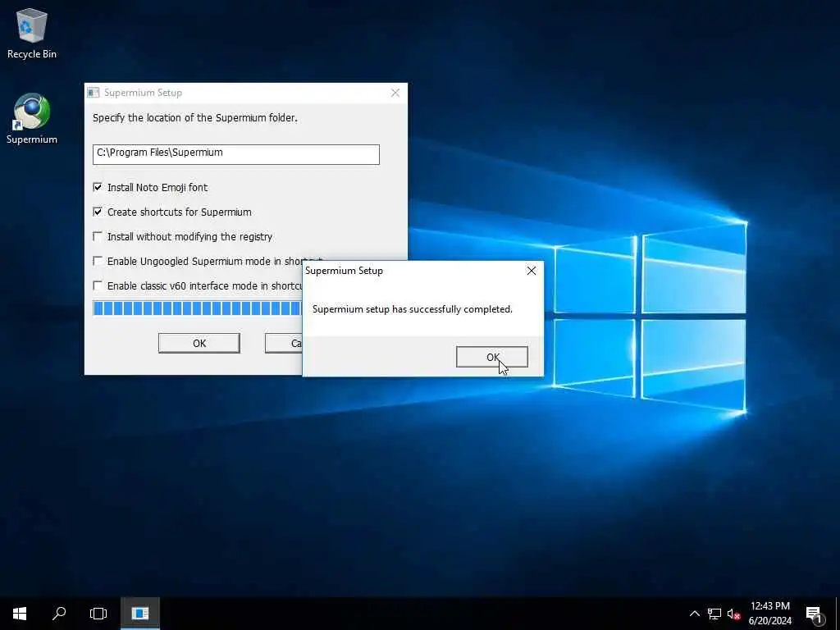Click the Supermium folder path field
840x630 pixels.
click(x=236, y=154)
